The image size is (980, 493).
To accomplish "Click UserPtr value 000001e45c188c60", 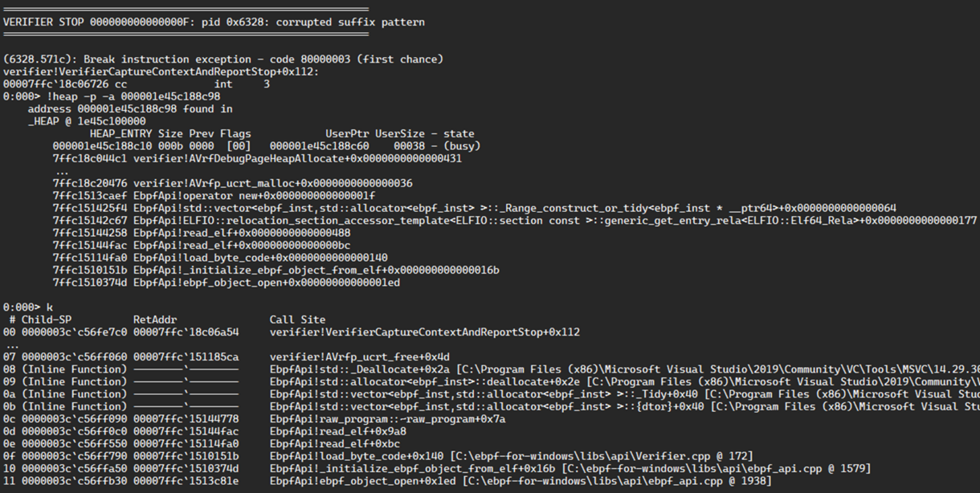I will (x=319, y=146).
